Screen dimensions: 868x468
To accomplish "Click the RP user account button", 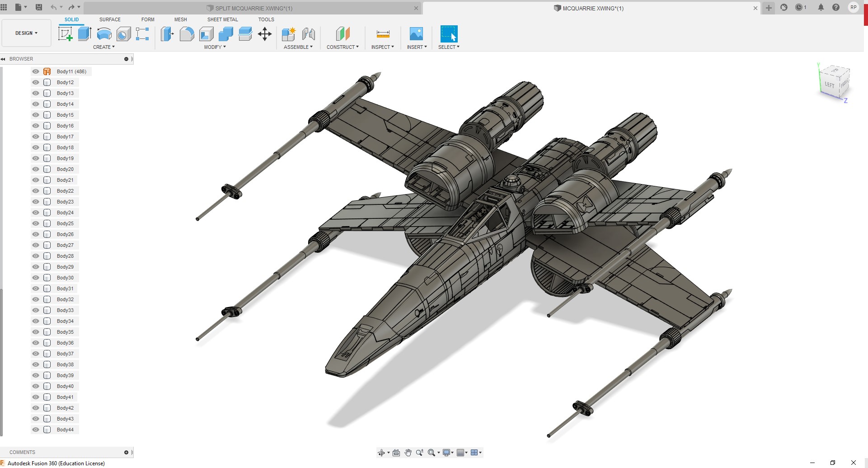I will point(853,7).
